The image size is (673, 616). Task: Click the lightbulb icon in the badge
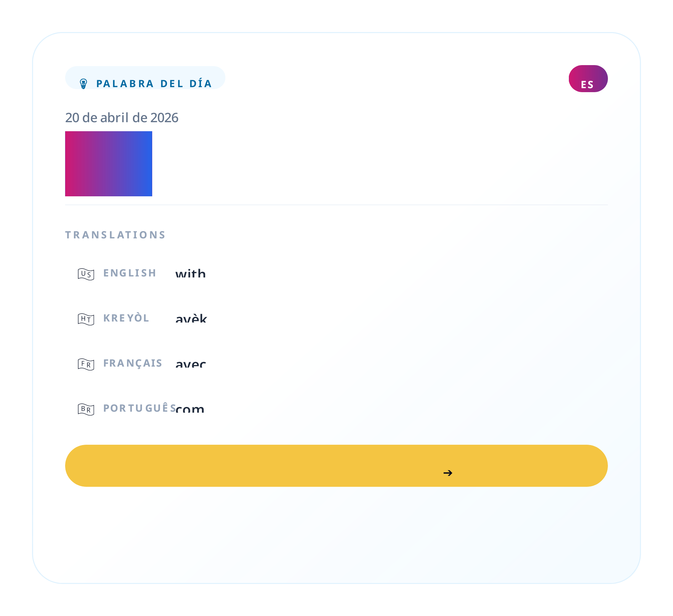[x=83, y=83]
